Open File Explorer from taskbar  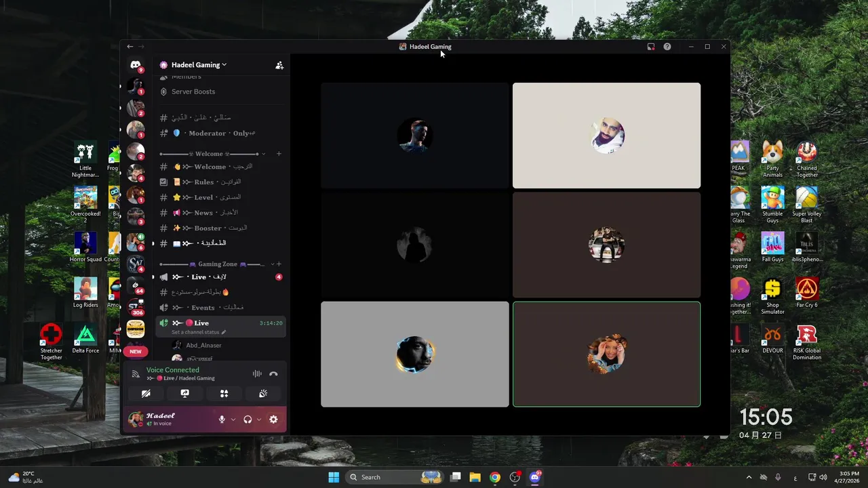click(x=475, y=477)
